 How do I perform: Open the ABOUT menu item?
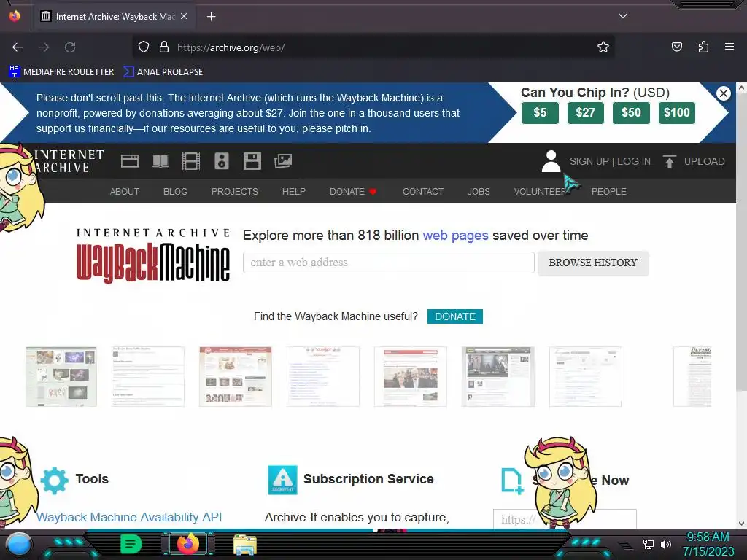124,192
